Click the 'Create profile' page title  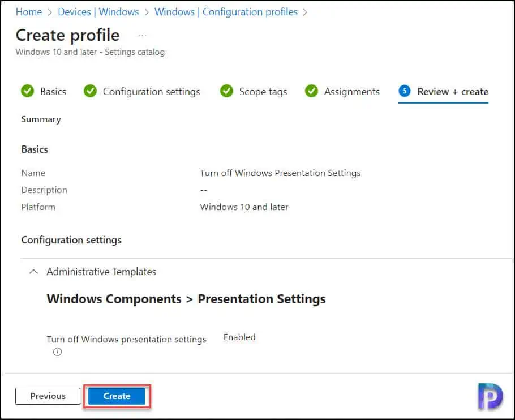68,35
